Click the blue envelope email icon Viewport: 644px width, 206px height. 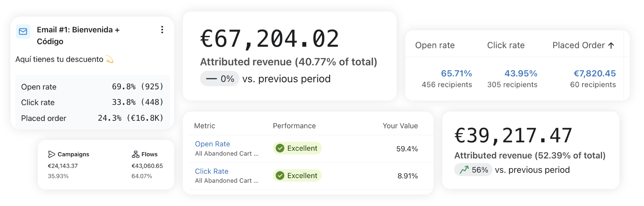click(x=23, y=32)
